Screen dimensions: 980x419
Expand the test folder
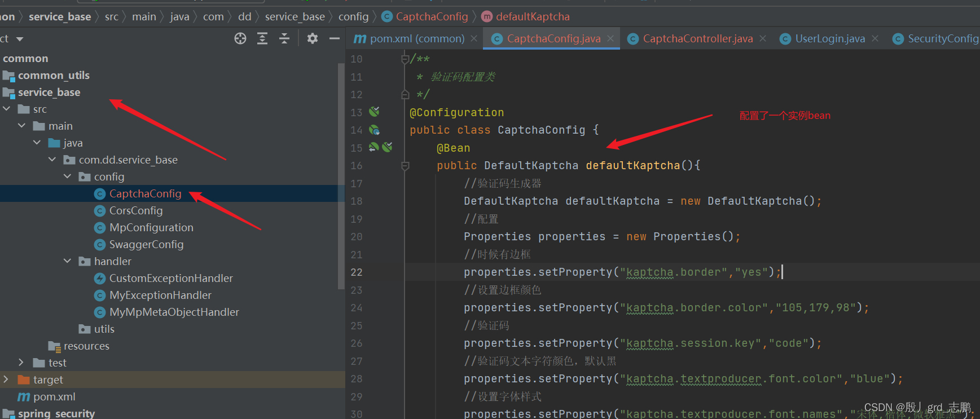(x=21, y=362)
